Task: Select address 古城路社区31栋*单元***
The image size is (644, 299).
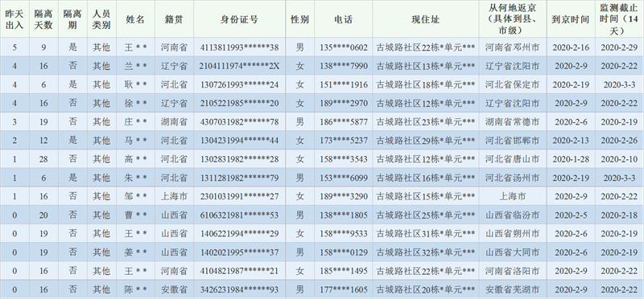Action: click(426, 234)
